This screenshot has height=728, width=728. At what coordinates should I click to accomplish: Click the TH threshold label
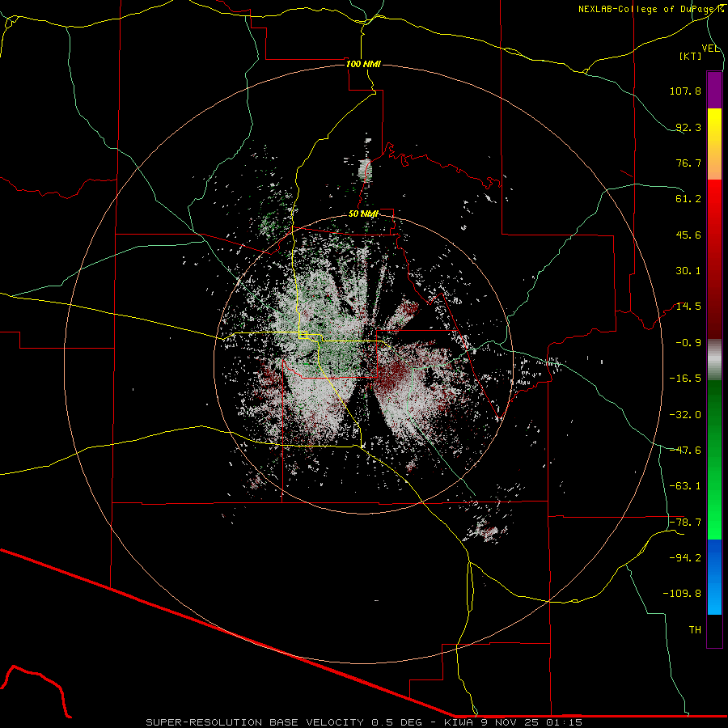click(x=695, y=630)
